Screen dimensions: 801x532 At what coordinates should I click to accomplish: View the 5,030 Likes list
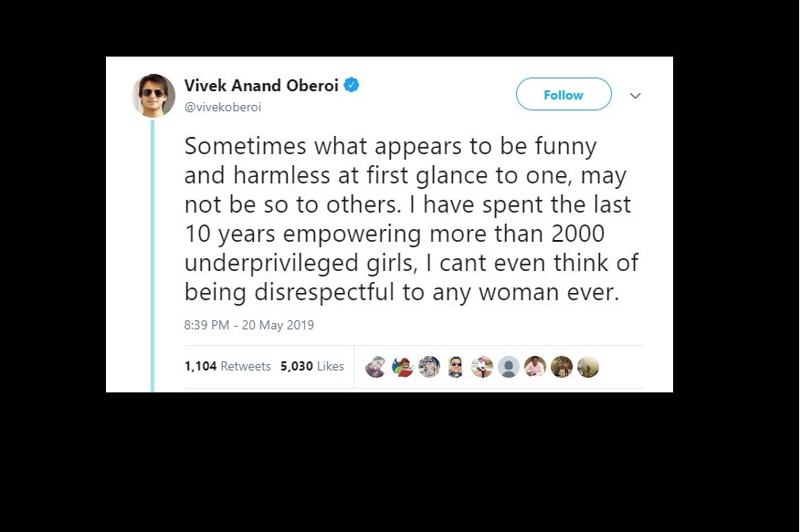click(312, 366)
